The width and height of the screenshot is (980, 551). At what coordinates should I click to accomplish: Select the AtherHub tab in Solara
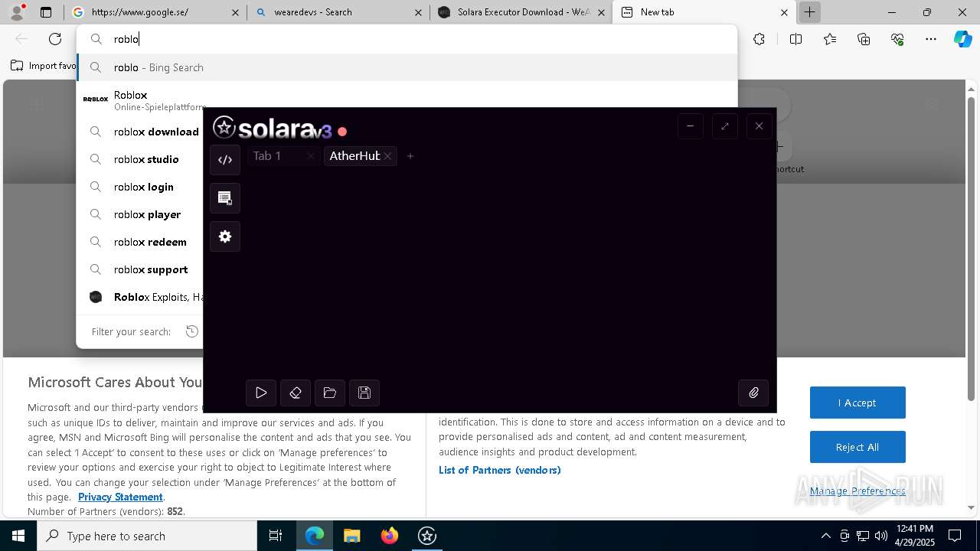coord(354,156)
